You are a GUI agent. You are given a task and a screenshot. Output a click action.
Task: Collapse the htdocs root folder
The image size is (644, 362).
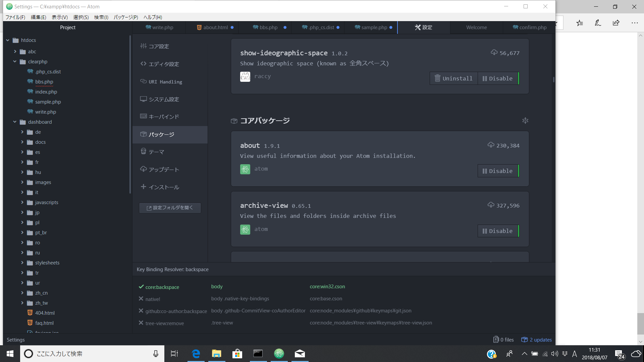pos(8,40)
